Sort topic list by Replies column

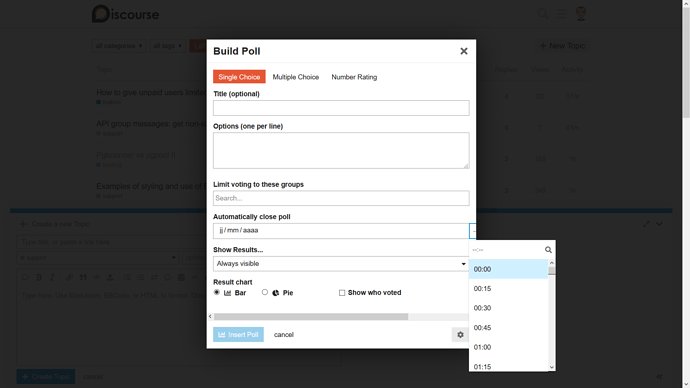pos(506,70)
